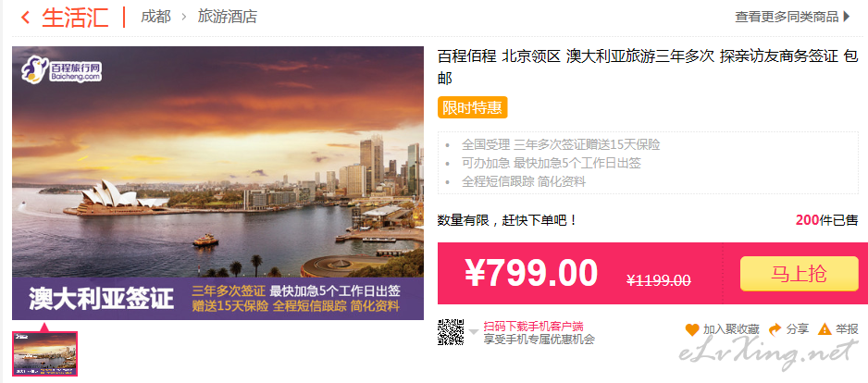868x383 pixels.
Task: Click the heart icon for 加入聚收藏
Action: [x=692, y=330]
